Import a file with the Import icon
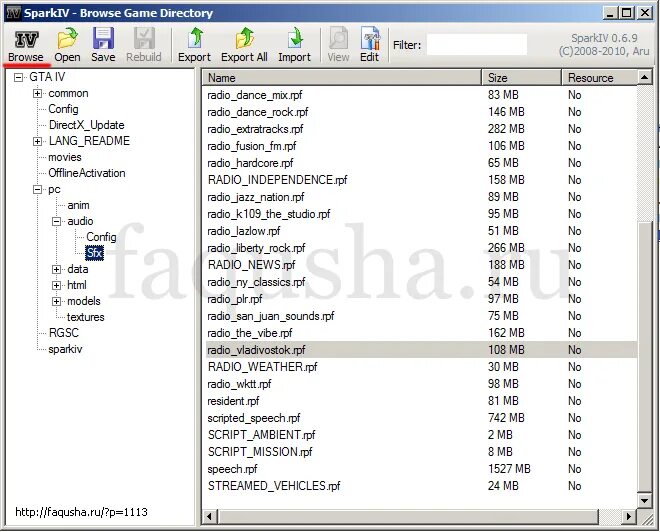Screen dimensions: 660x532 point(295,38)
